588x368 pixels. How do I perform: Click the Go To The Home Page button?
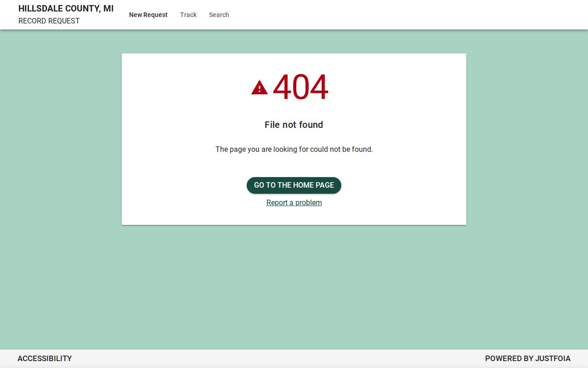pos(294,185)
